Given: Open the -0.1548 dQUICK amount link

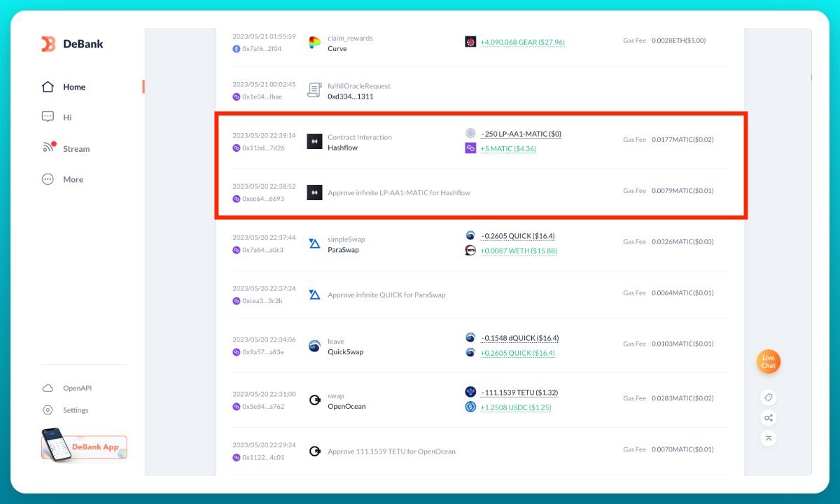Looking at the screenshot, I should point(519,338).
